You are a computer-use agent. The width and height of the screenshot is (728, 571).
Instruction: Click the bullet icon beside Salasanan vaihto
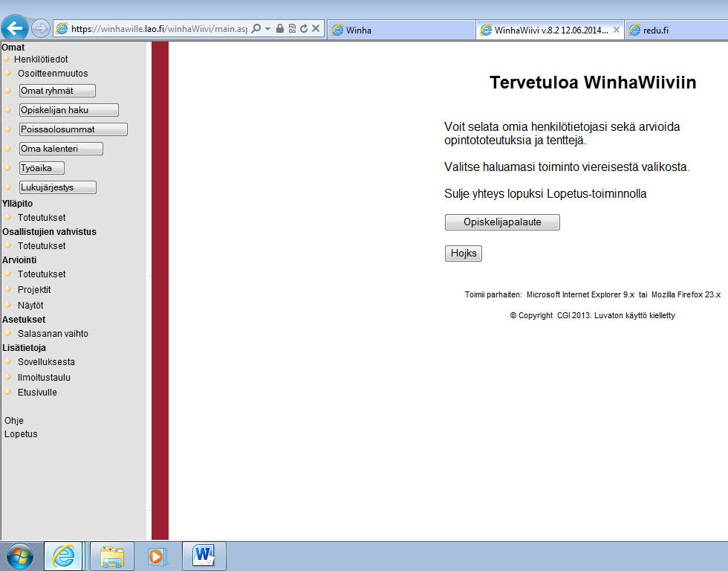click(x=8, y=333)
